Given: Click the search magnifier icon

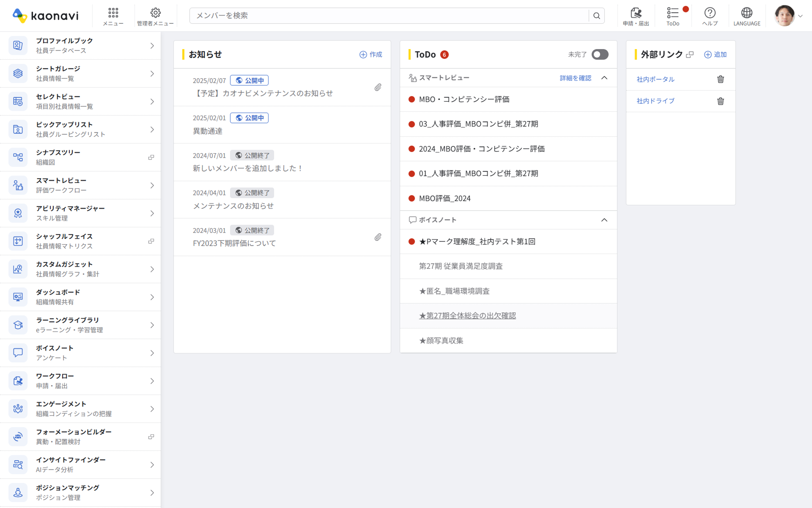Looking at the screenshot, I should (596, 16).
